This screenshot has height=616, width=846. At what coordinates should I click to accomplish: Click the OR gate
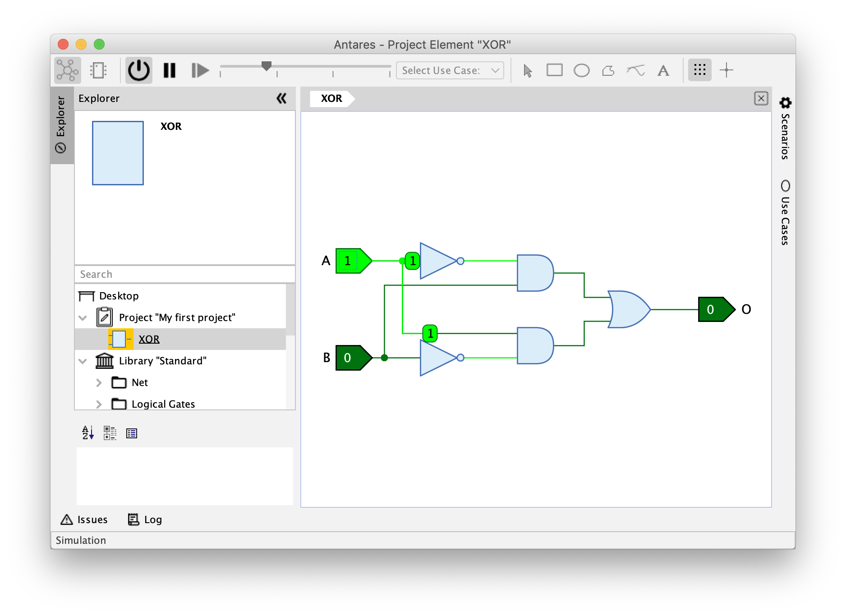point(629,309)
